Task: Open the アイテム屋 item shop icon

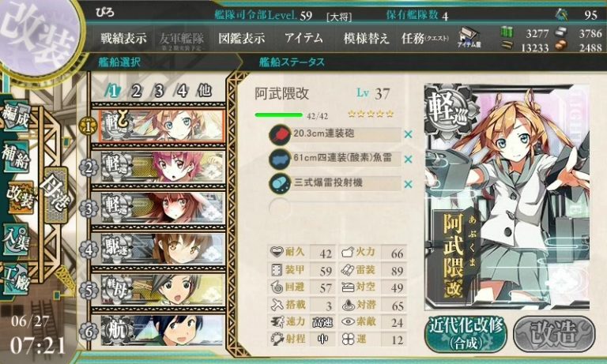Action: (x=469, y=38)
